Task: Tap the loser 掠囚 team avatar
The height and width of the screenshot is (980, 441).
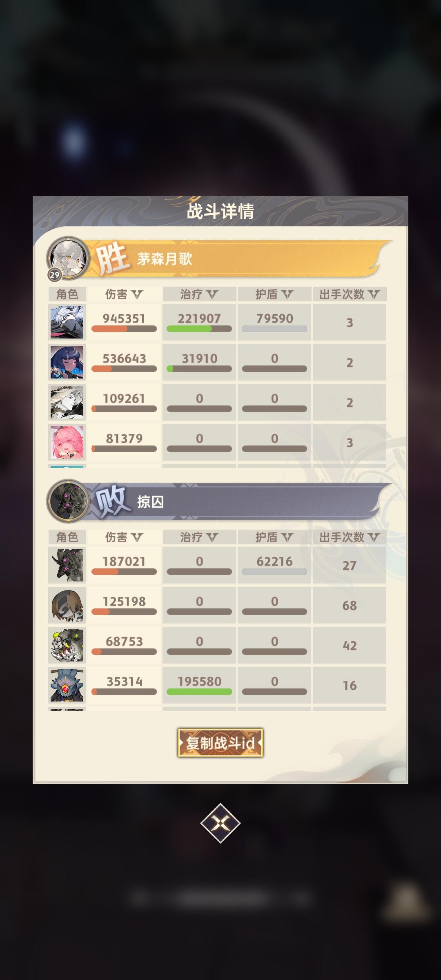Action: point(68,501)
